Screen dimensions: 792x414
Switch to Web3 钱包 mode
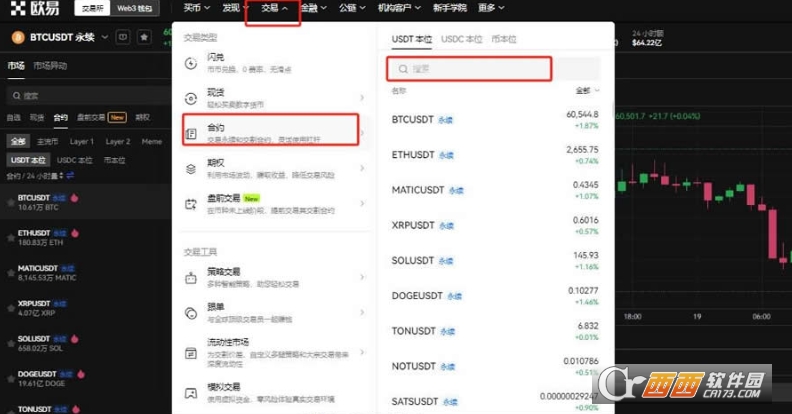click(134, 8)
